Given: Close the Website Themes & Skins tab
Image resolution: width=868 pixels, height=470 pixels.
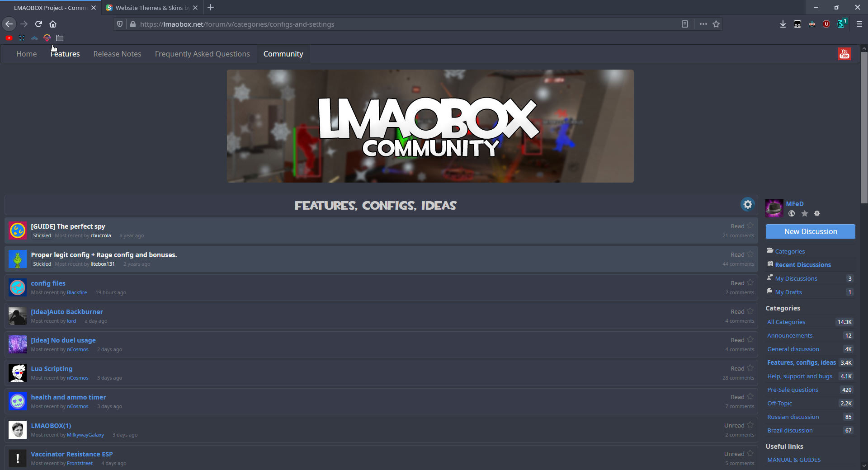Looking at the screenshot, I should [x=195, y=8].
